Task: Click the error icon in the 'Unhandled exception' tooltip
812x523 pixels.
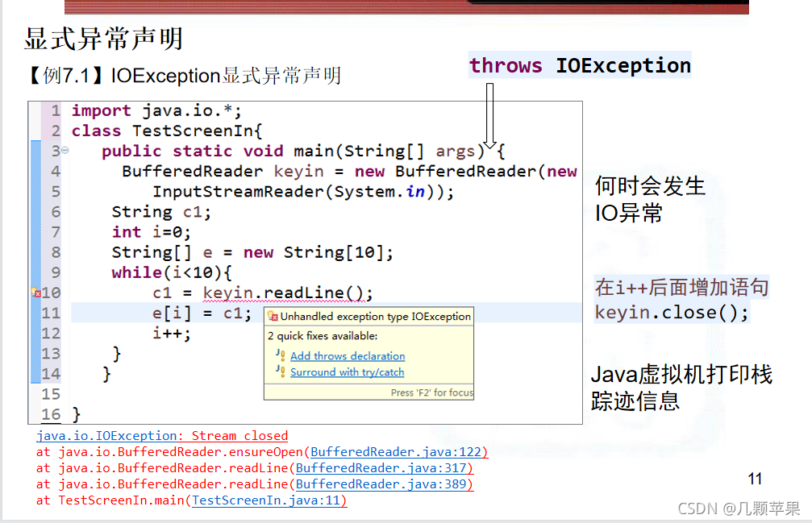Action: tap(273, 316)
